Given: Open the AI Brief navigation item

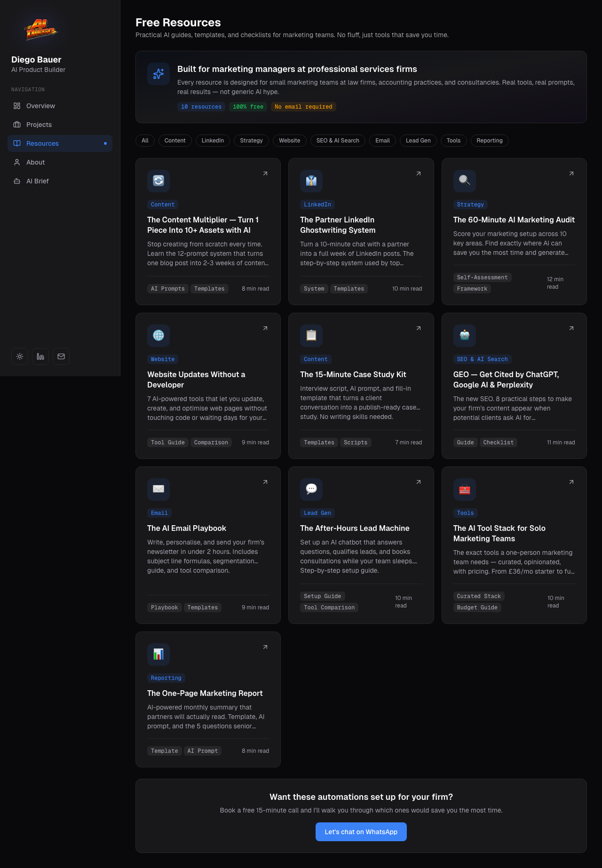Looking at the screenshot, I should point(38,181).
